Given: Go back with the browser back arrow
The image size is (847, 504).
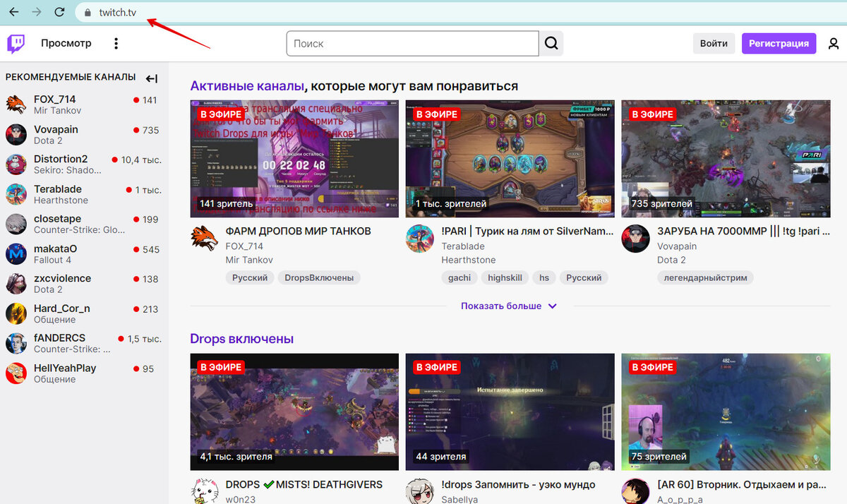Looking at the screenshot, I should pos(14,12).
